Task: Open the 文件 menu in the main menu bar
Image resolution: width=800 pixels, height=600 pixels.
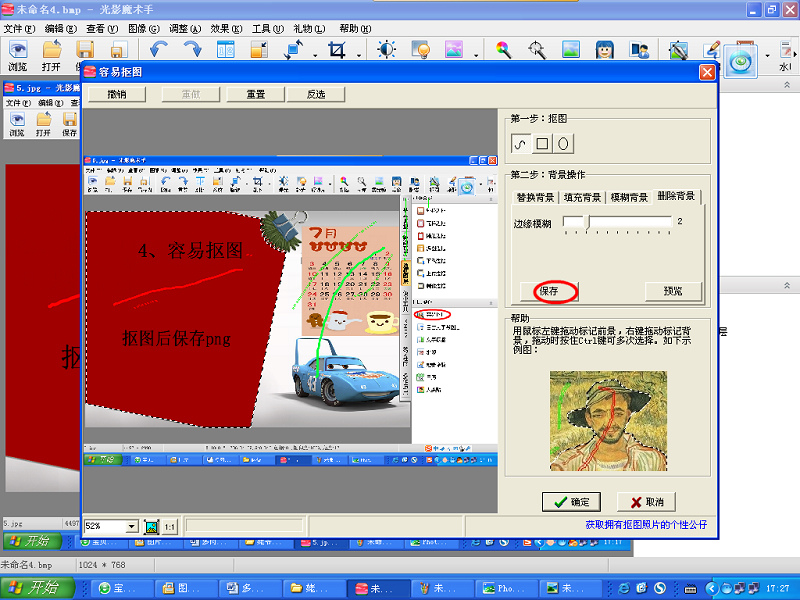Action: [19, 29]
